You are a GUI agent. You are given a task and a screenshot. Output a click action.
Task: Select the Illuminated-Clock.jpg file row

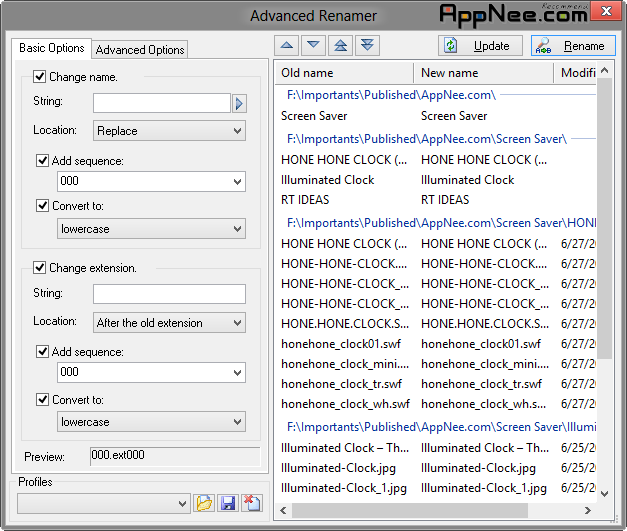(436, 468)
